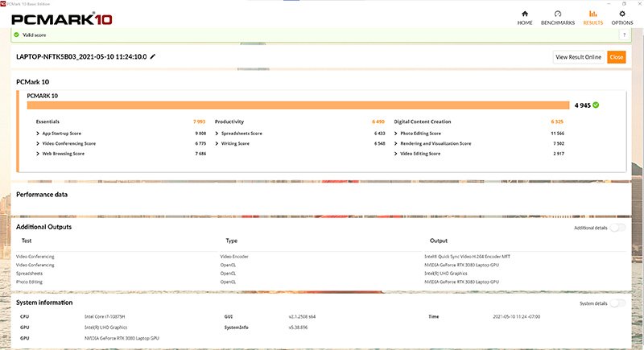Viewport: 644px width, 350px height.
Task: Click View Result Online button
Action: 578,57
